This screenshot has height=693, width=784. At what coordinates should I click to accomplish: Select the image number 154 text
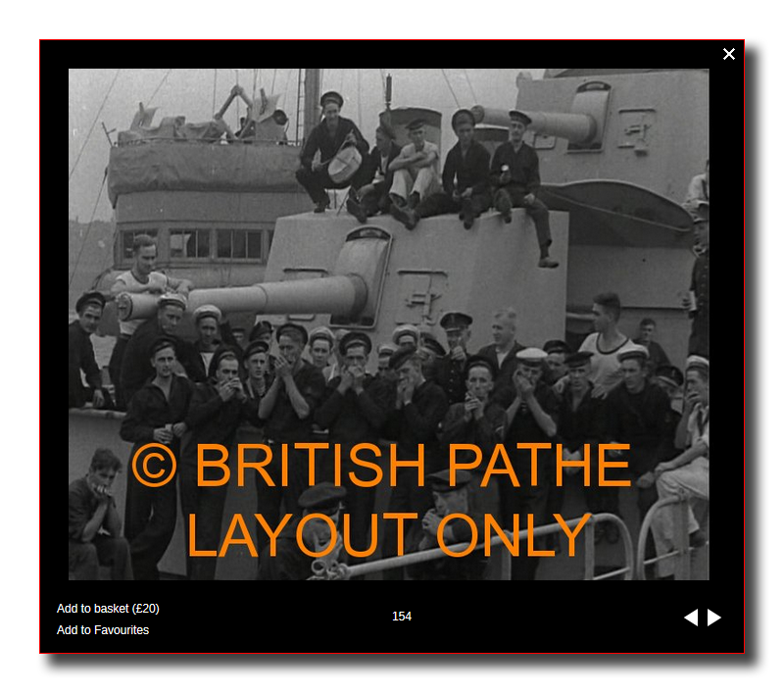click(x=402, y=617)
